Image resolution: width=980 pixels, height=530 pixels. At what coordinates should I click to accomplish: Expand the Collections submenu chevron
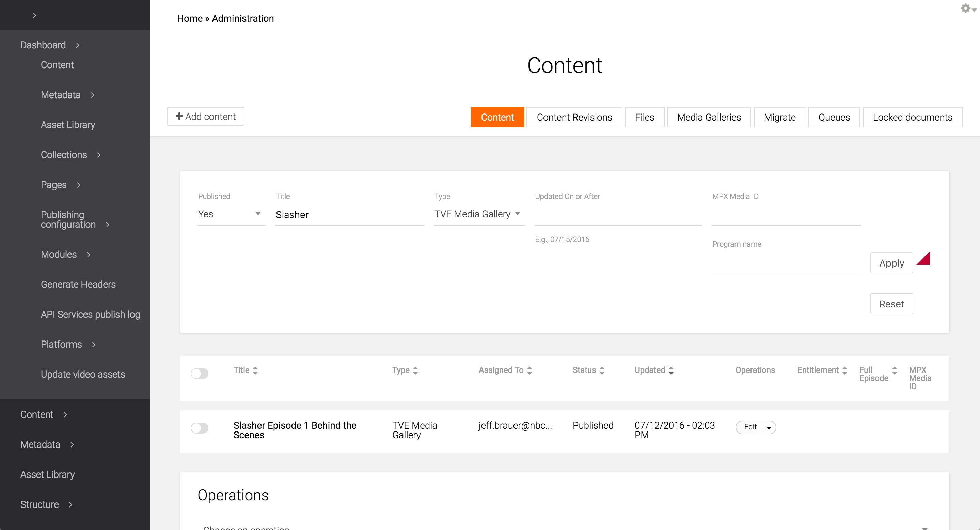[x=99, y=155]
